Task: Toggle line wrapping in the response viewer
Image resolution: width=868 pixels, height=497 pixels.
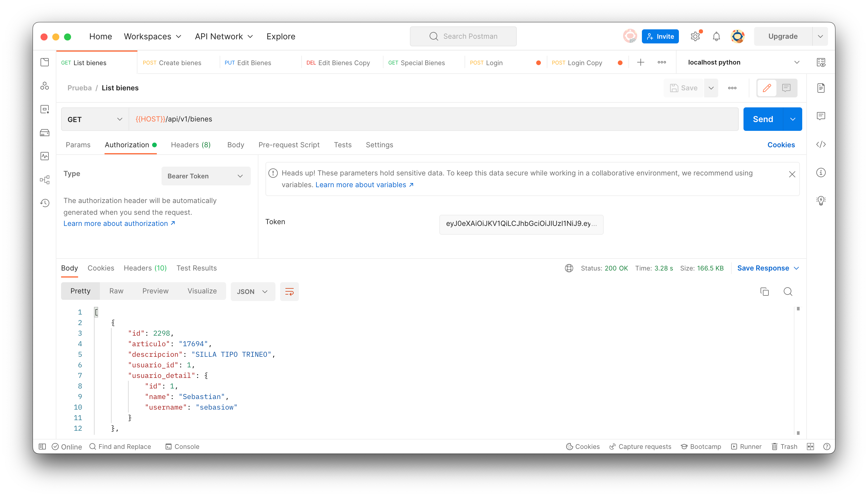Action: tap(289, 292)
